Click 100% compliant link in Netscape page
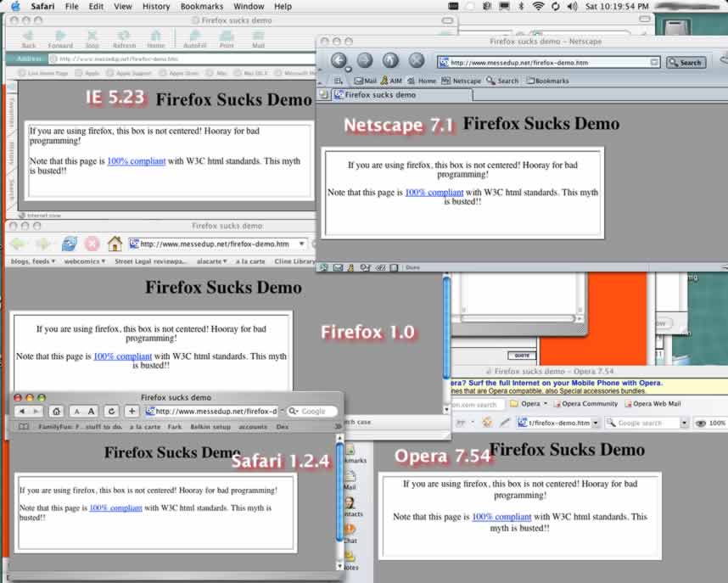728x583 pixels. [x=434, y=193]
